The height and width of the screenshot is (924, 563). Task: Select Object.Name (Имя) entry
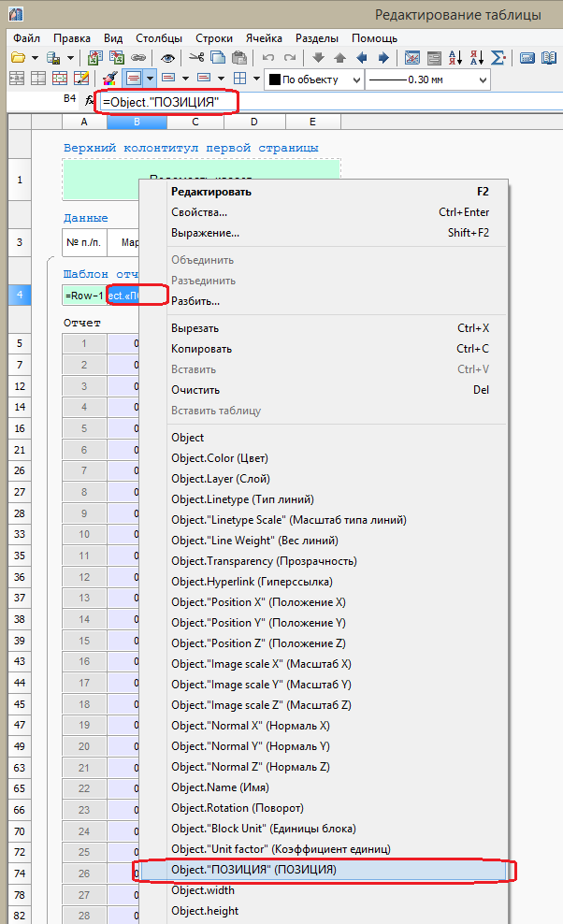[x=324, y=787]
